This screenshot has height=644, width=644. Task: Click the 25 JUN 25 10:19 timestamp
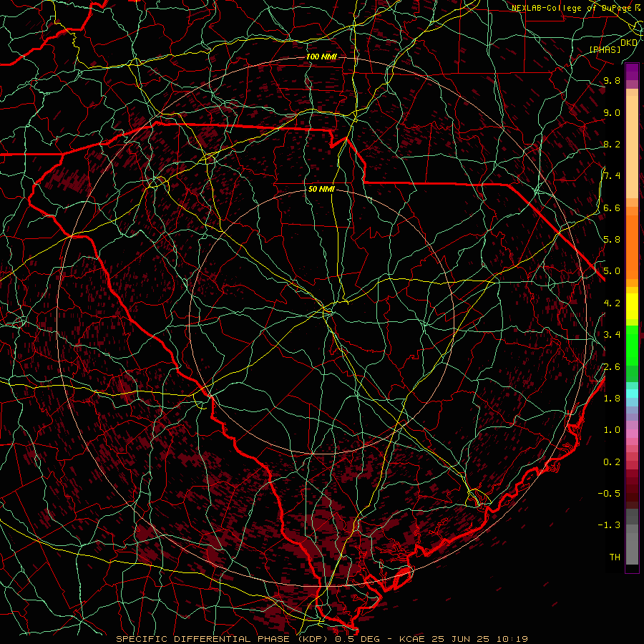pyautogui.click(x=479, y=639)
